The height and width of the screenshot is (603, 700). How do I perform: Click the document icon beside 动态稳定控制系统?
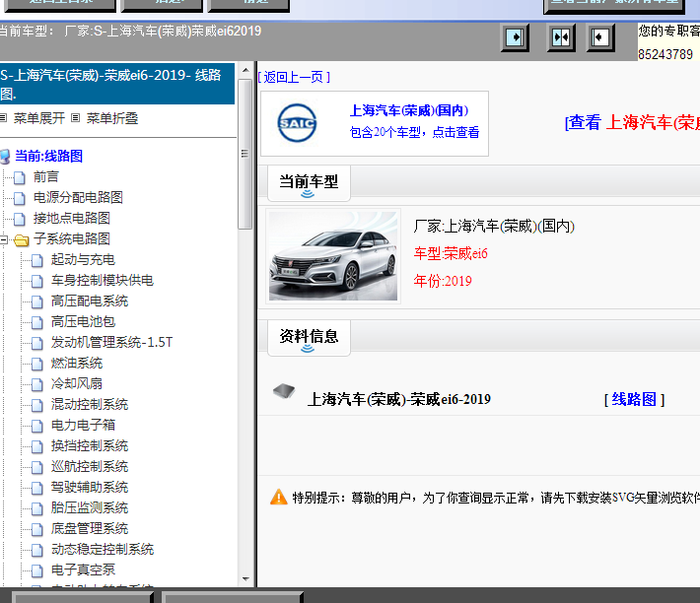pos(37,550)
